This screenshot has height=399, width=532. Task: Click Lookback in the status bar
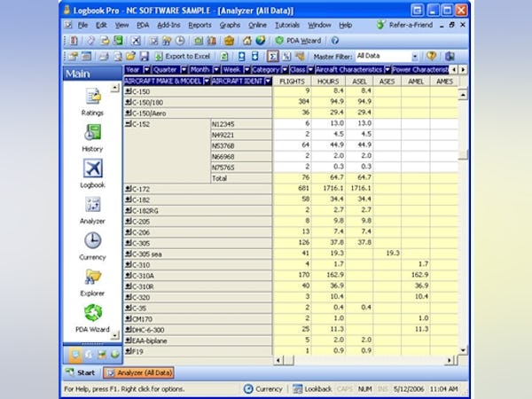pyautogui.click(x=312, y=389)
